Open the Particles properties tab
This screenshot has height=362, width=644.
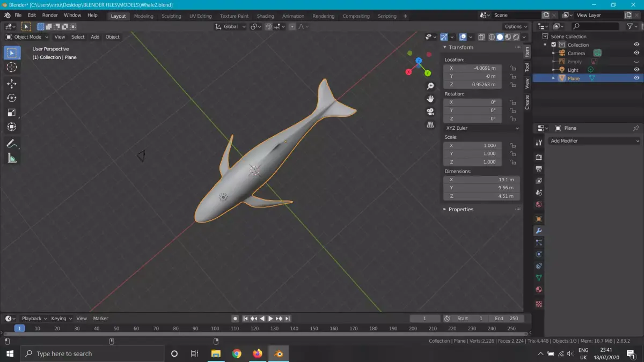pos(539,242)
